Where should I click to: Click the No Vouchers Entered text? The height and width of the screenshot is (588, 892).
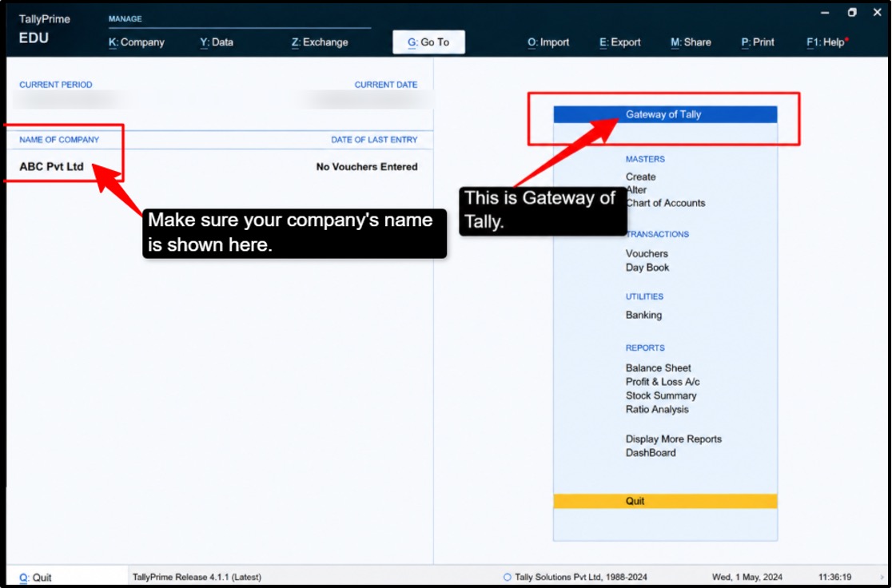367,167
